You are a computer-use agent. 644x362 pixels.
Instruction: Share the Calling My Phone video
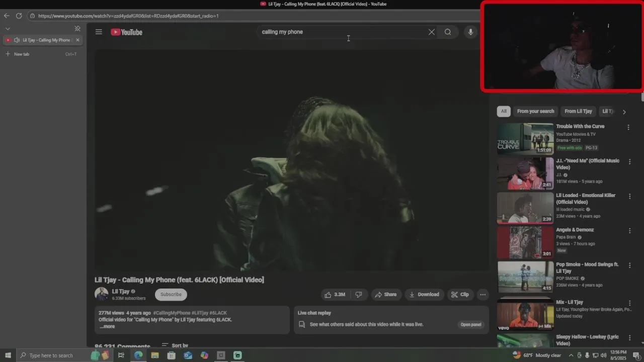coord(386,295)
